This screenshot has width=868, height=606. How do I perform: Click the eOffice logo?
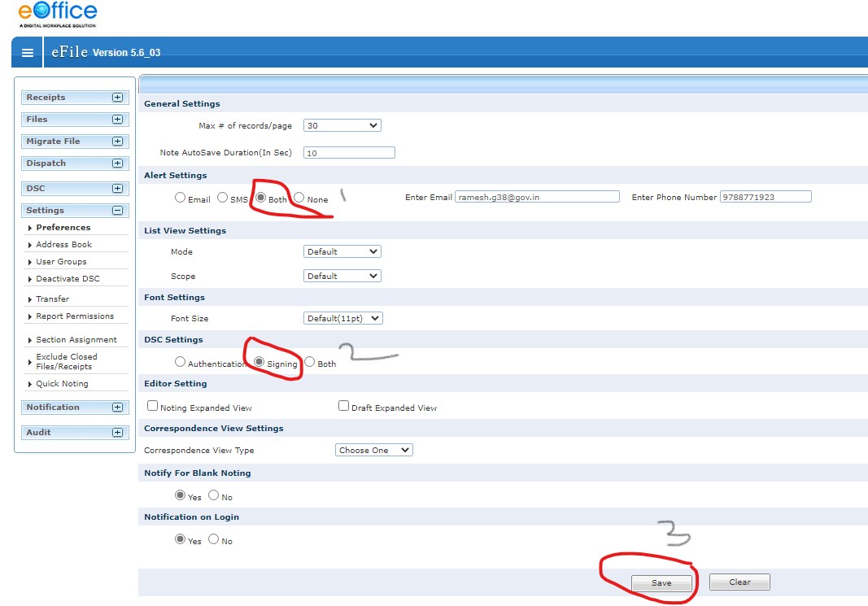57,11
